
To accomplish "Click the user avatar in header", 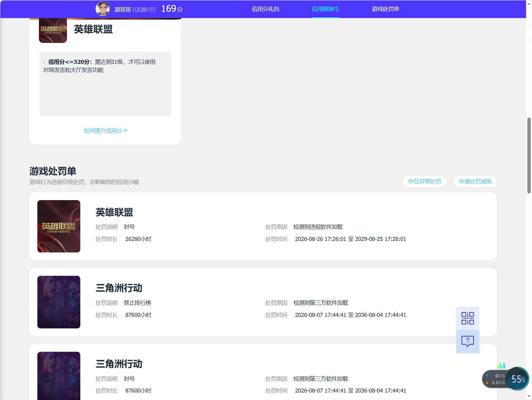I will [102, 9].
